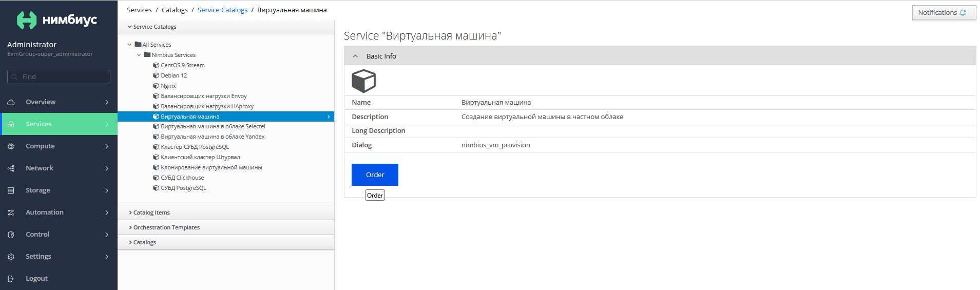Image resolution: width=980 pixels, height=290 pixels.
Task: Log out via Logout link
Action: [x=36, y=279]
